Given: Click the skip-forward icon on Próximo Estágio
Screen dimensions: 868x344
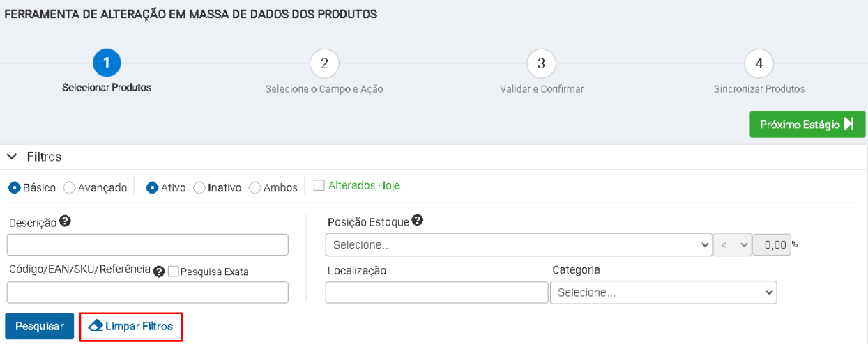Looking at the screenshot, I should (x=848, y=125).
